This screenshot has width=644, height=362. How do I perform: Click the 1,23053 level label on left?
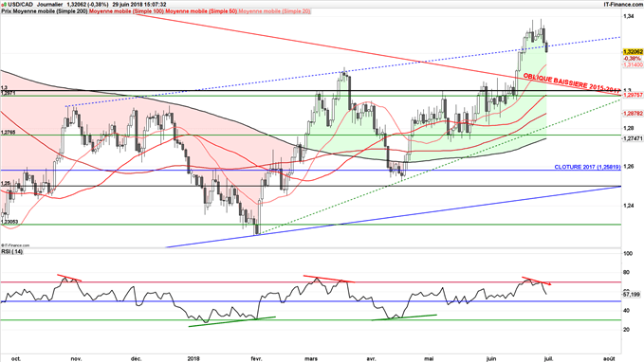pyautogui.click(x=9, y=222)
